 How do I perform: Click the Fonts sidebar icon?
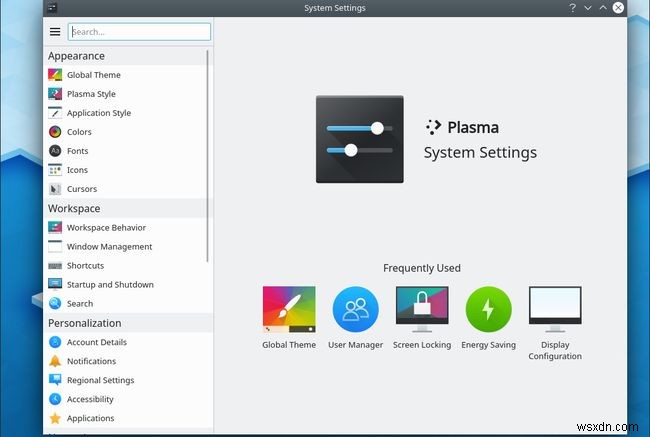tap(55, 151)
